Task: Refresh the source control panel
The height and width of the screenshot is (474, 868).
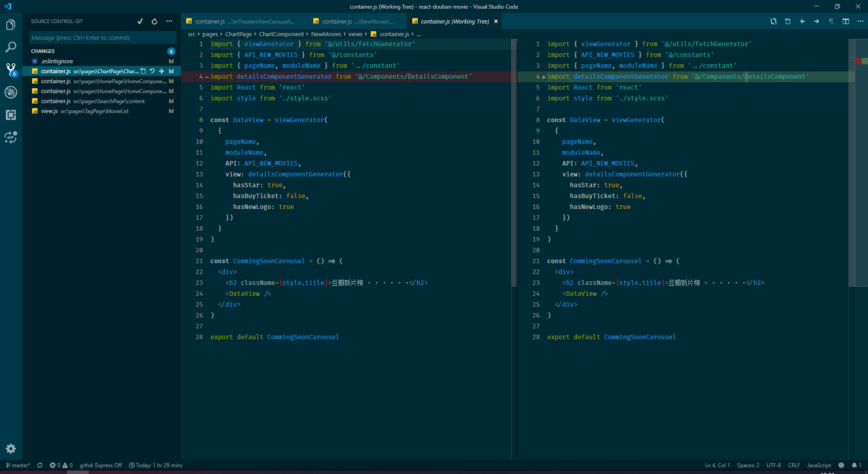Action: 155,21
